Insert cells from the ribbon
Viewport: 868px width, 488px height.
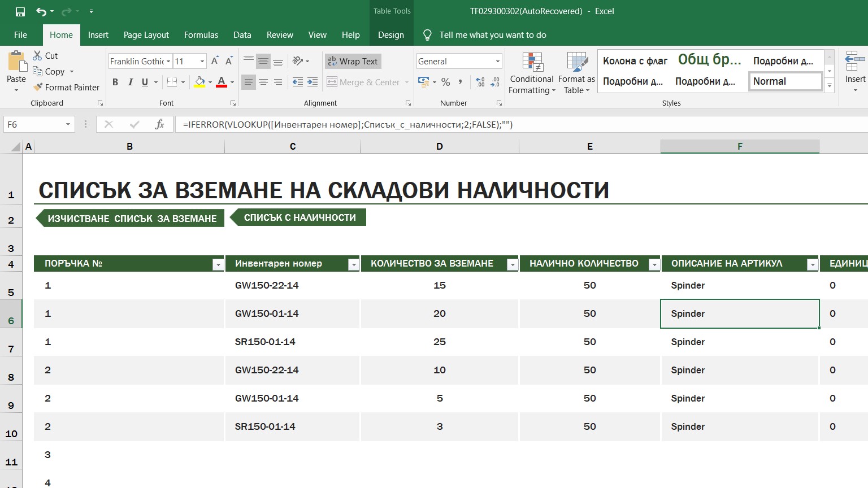(855, 71)
